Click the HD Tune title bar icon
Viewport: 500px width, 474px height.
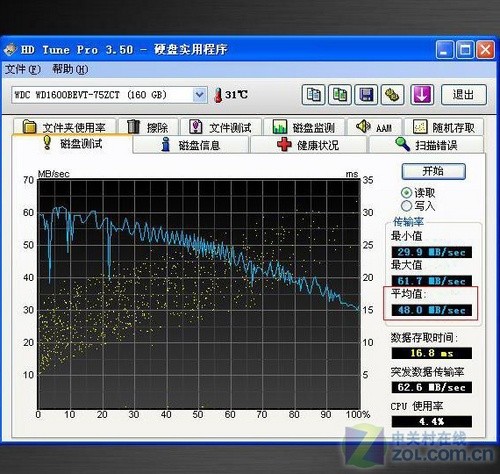click(x=10, y=50)
